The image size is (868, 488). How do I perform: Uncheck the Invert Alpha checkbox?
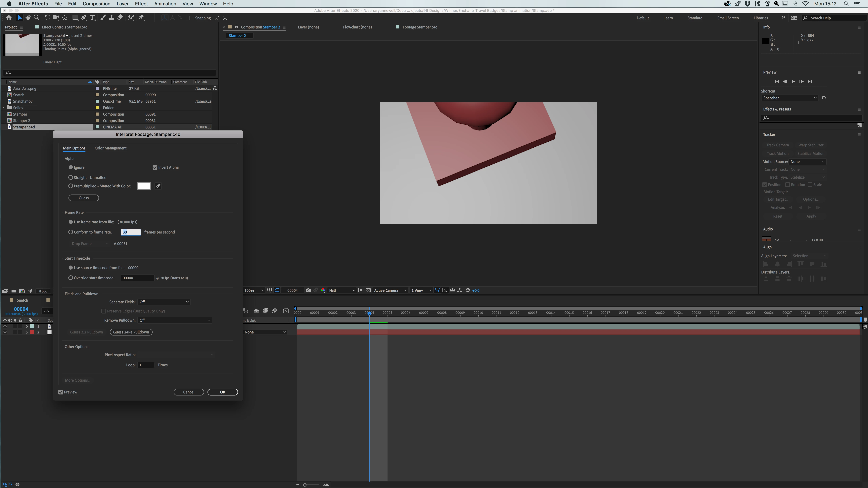click(x=155, y=167)
